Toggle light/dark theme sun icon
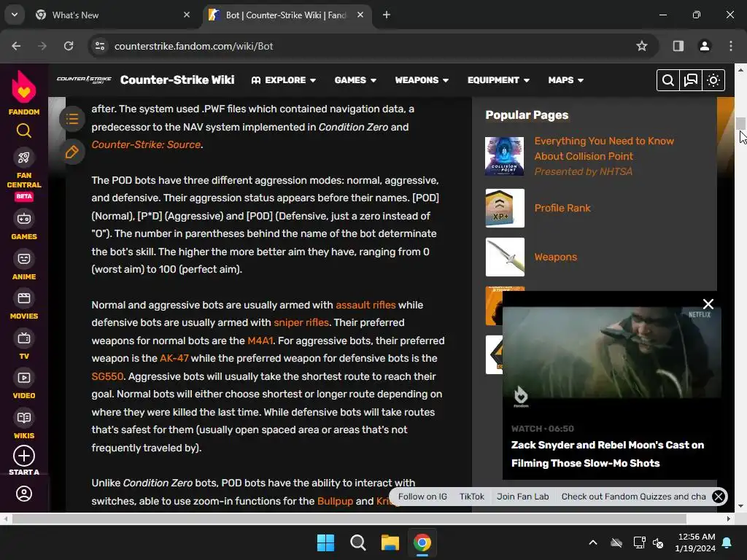The image size is (747, 560). (713, 80)
